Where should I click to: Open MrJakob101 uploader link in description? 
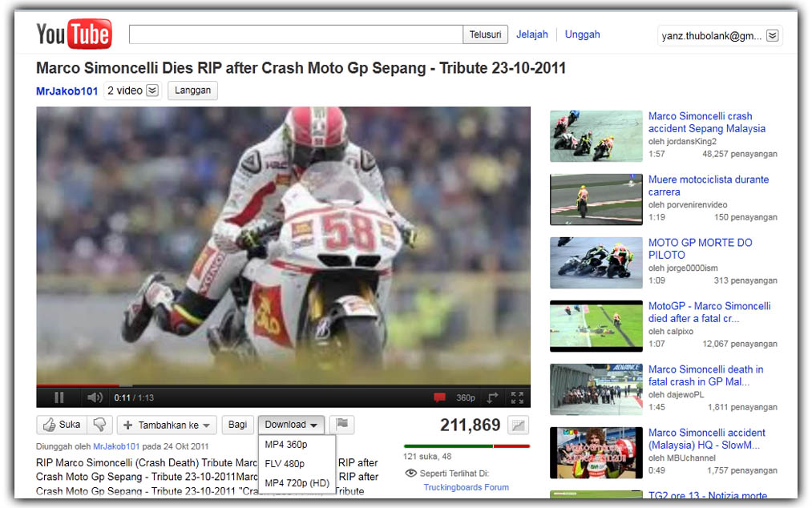click(116, 446)
